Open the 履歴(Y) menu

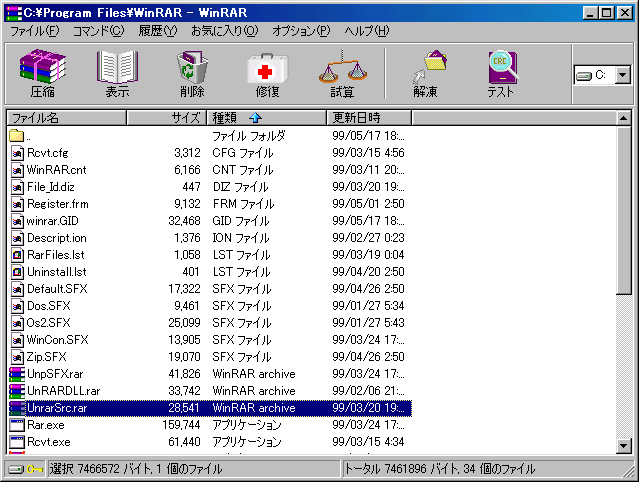[x=158, y=31]
